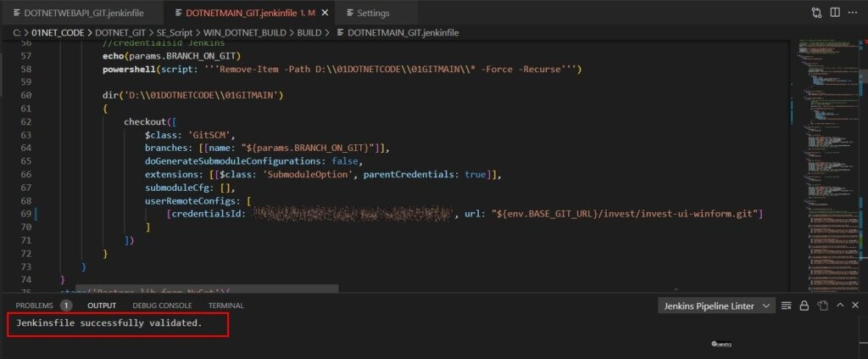This screenshot has height=359, width=868.
Task: Select the OUTPUT panel tab
Action: [x=102, y=306]
